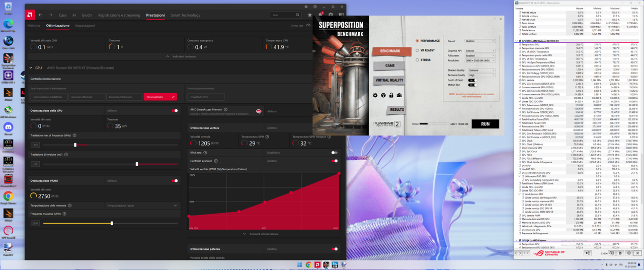
Task: Toggle RPM zero switch
Action: click(x=335, y=153)
